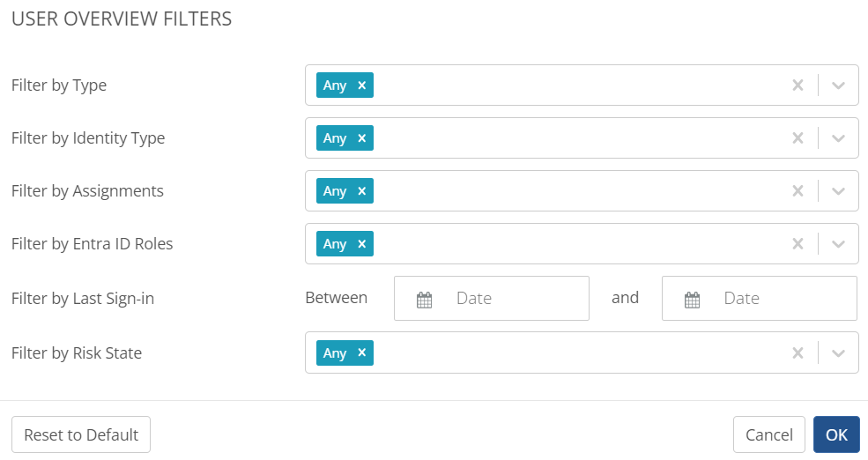Clear all selections in Filter by Identity Type
The image size is (868, 460).
point(798,137)
